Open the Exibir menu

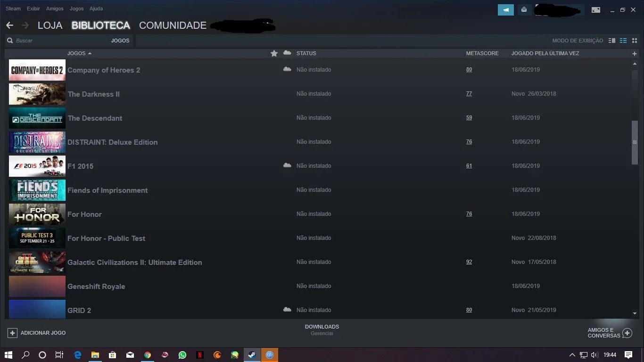click(x=33, y=8)
